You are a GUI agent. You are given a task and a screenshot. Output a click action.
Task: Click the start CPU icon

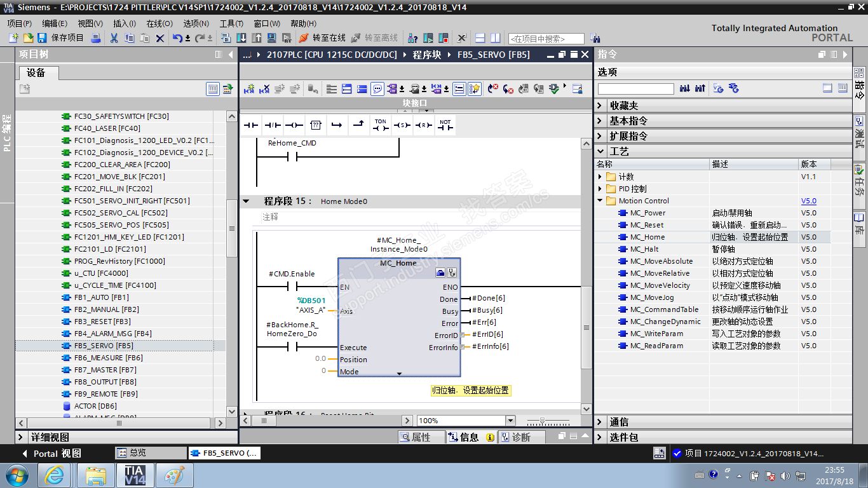(x=428, y=38)
